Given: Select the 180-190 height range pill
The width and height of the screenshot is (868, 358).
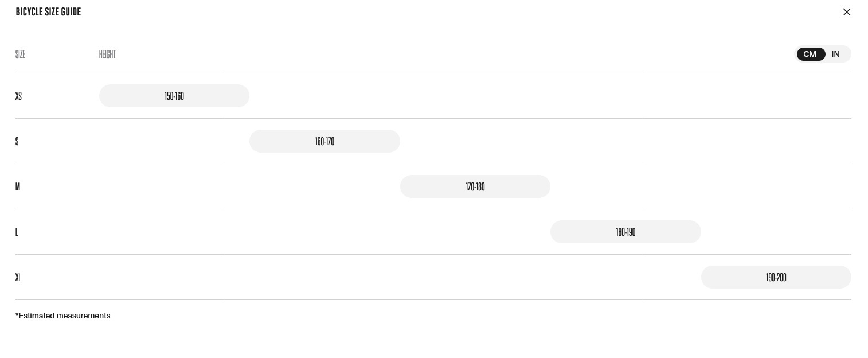Looking at the screenshot, I should pos(625,232).
